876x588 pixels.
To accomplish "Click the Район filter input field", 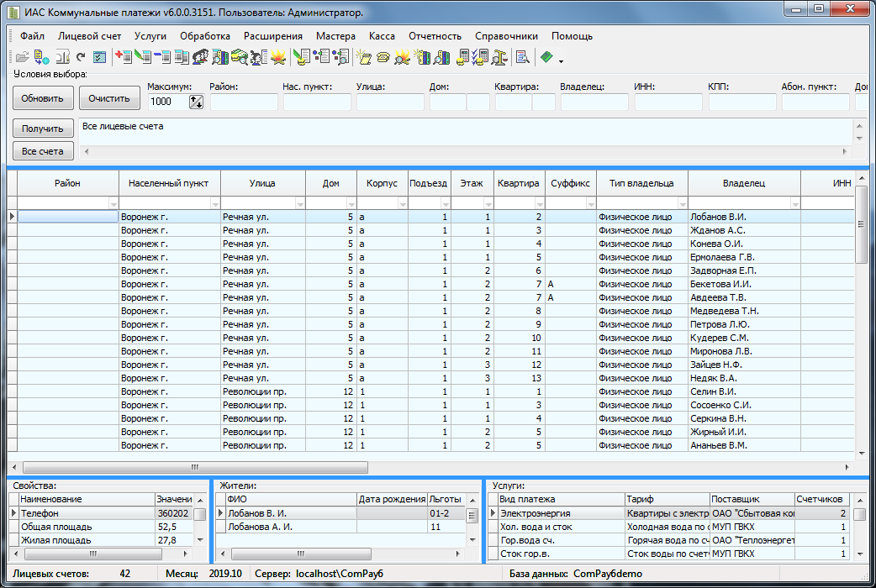I will (244, 102).
